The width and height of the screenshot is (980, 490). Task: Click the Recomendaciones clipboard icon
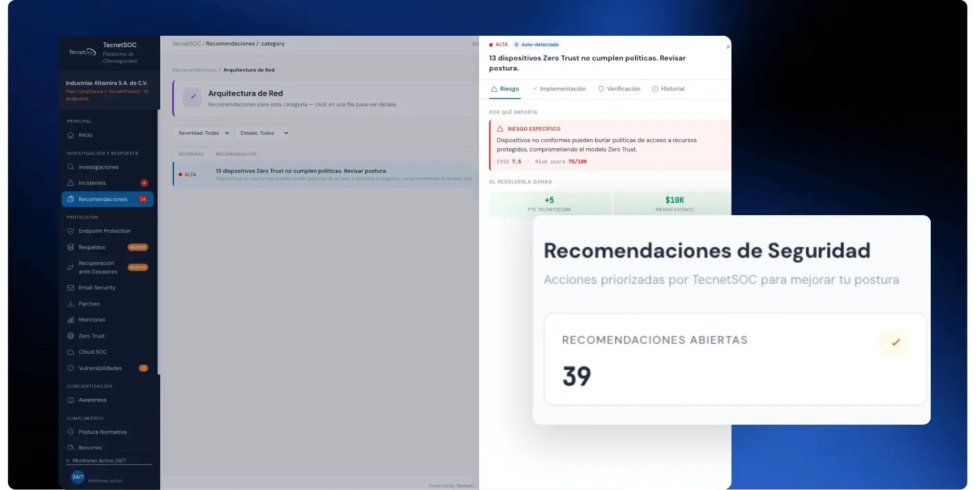tap(71, 199)
